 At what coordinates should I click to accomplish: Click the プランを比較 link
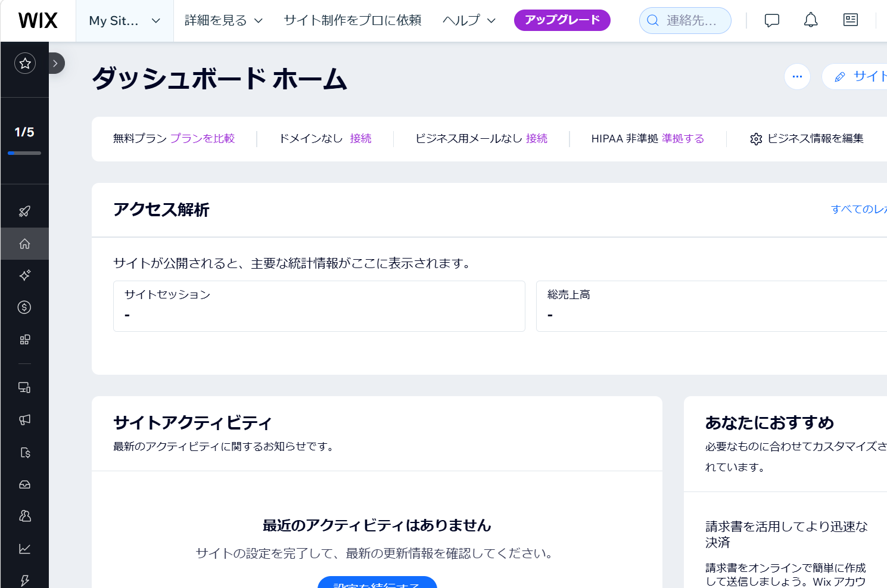[x=203, y=138]
